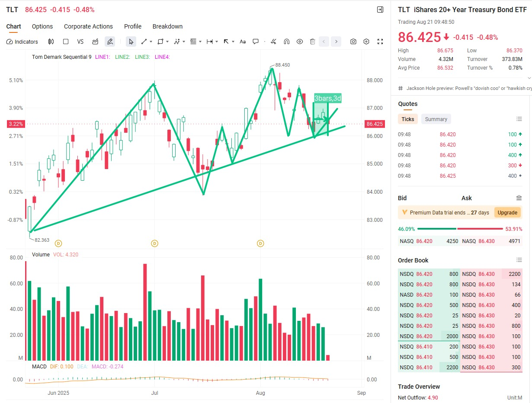This screenshot has width=532, height=403.
Task: Open the Breakdown tab
Action: [x=167, y=26]
